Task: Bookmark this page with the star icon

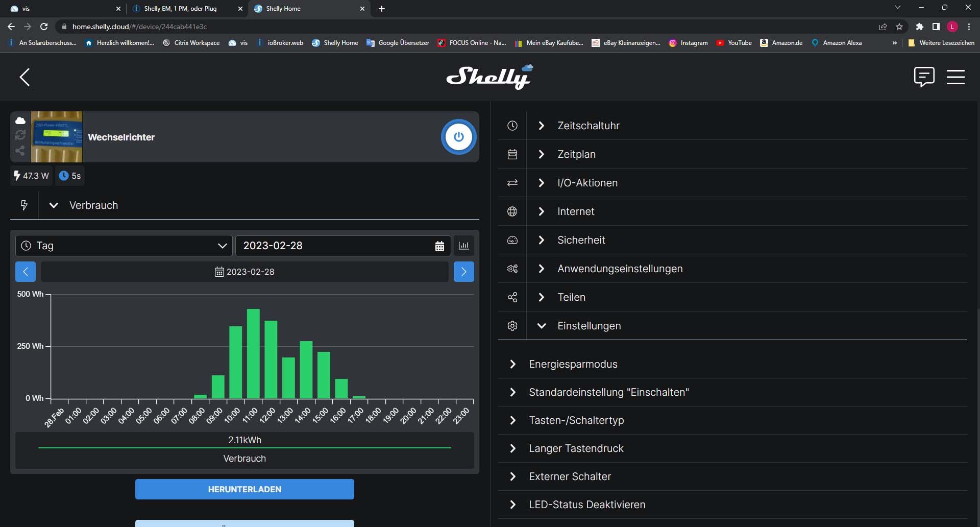Action: tap(899, 27)
